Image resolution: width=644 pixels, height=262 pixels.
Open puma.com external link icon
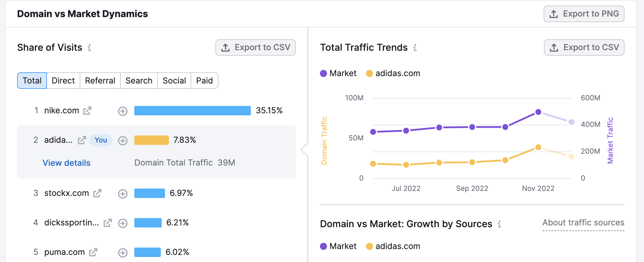click(x=93, y=252)
